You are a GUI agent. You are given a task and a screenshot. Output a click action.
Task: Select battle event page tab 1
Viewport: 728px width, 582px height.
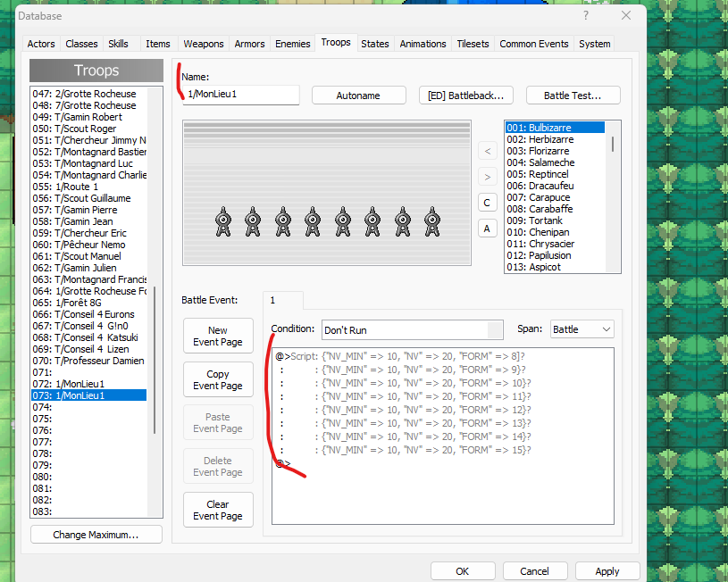click(x=283, y=300)
